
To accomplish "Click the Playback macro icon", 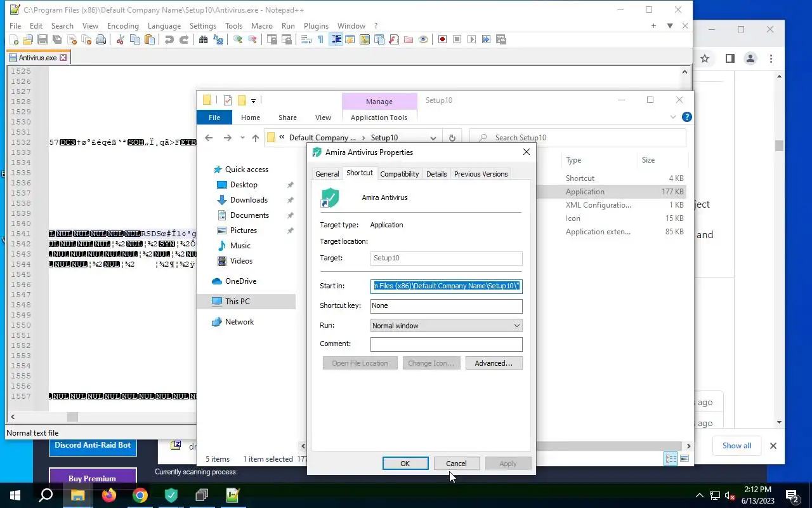I will click(x=472, y=39).
